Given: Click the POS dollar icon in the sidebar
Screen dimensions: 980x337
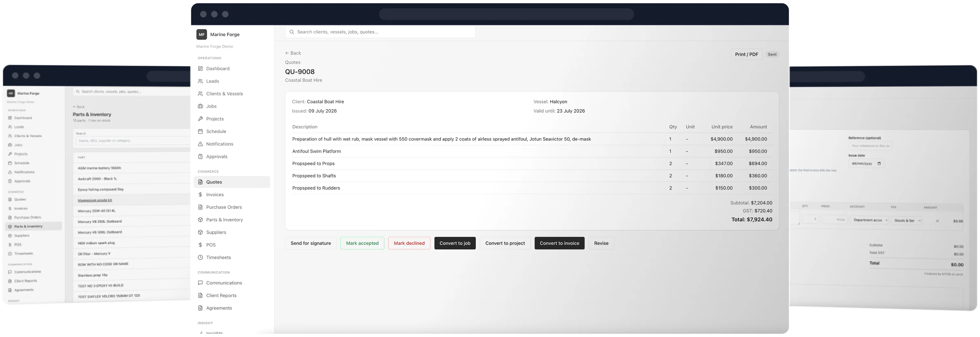Looking at the screenshot, I should point(200,245).
